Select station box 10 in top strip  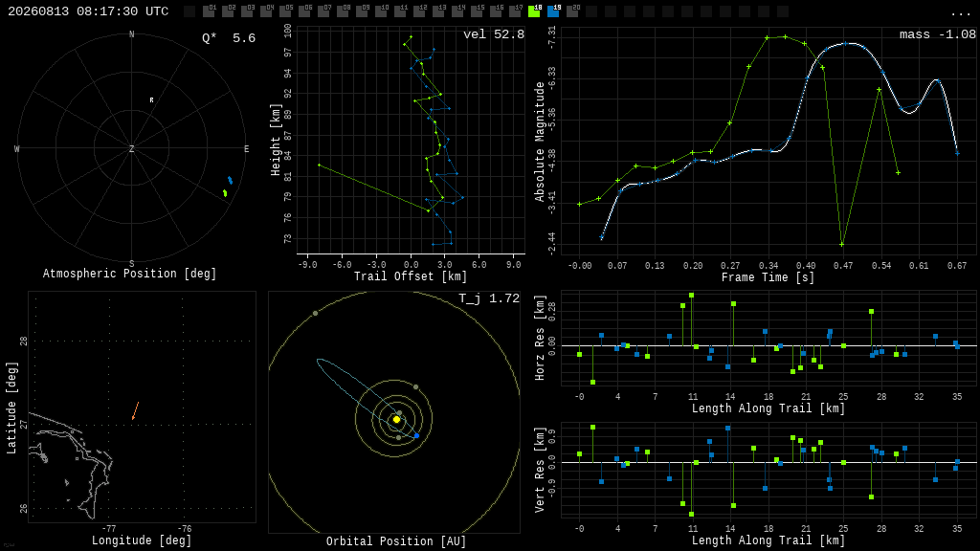click(381, 11)
